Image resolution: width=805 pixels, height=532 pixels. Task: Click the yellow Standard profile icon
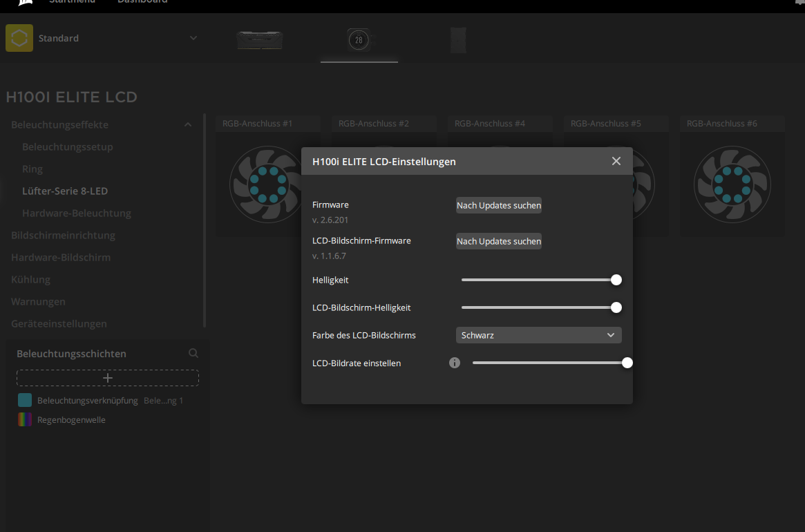point(19,38)
